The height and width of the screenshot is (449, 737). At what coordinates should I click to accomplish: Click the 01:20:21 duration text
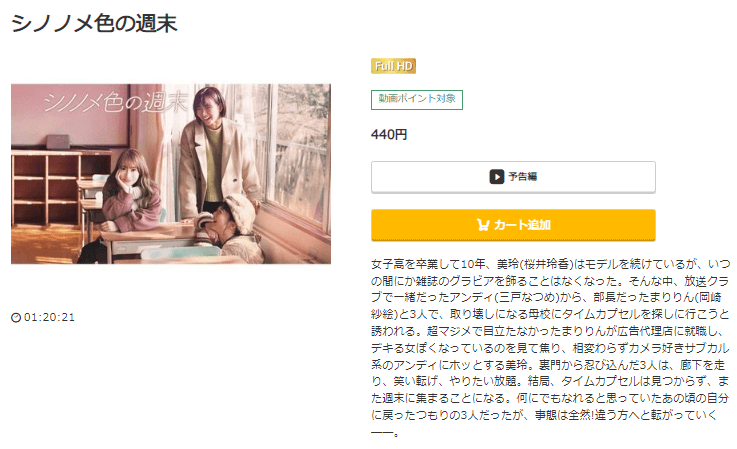[49, 317]
